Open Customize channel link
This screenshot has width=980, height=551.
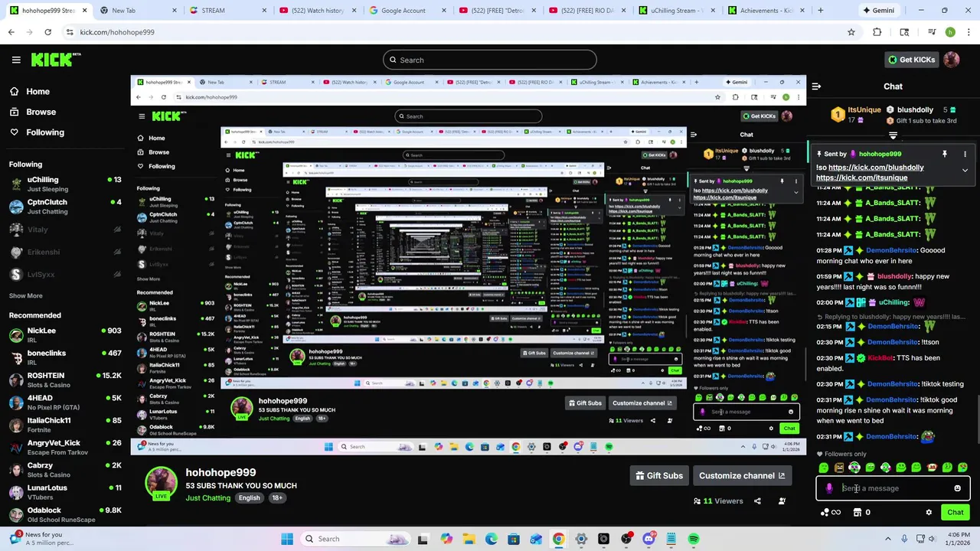click(x=741, y=476)
